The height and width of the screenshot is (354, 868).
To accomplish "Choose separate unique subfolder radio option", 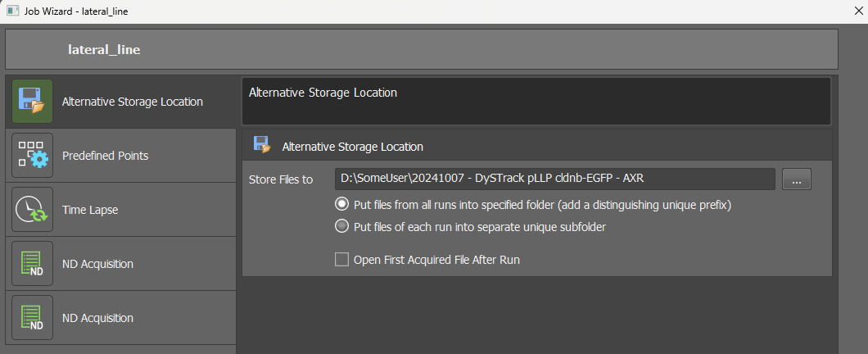I will pos(342,226).
